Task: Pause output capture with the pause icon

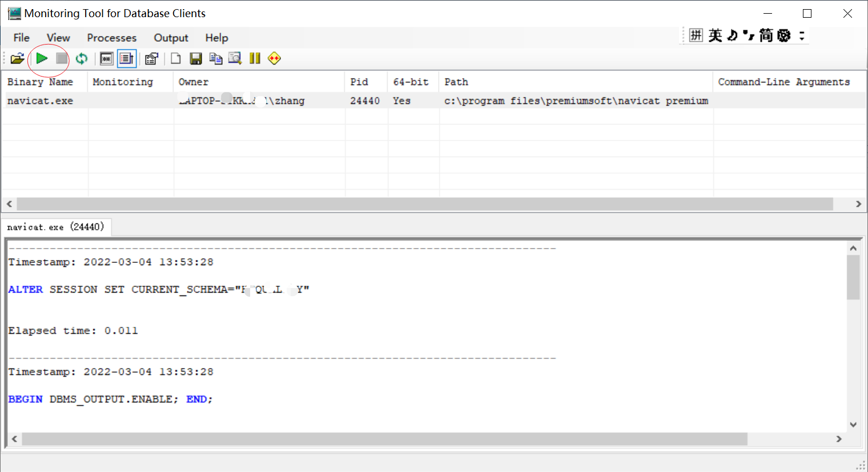Action: [x=255, y=58]
